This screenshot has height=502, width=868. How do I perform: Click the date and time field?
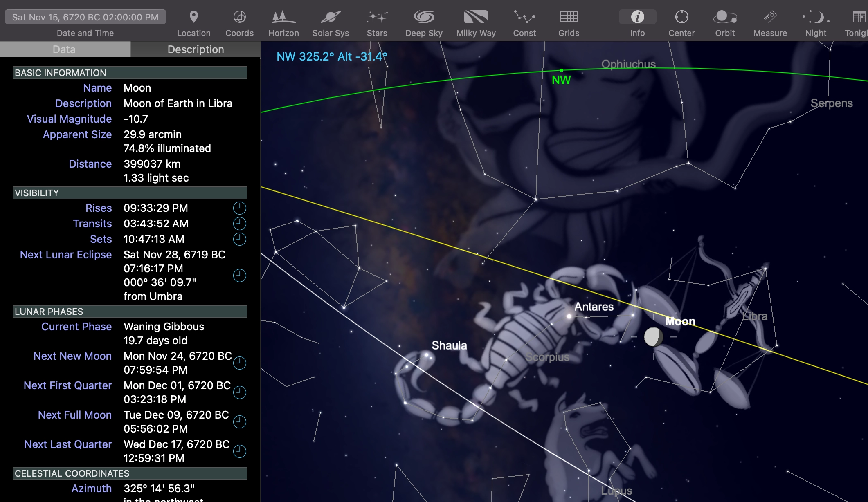point(85,17)
